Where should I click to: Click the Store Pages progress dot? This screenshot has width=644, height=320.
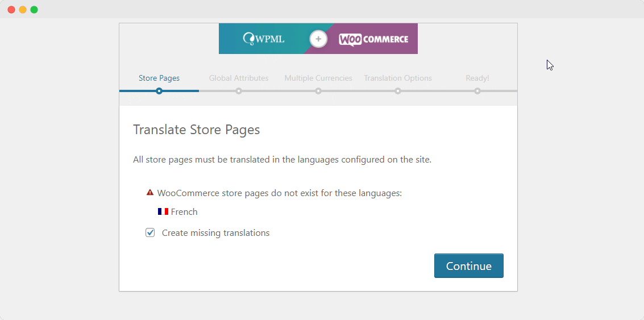(159, 91)
